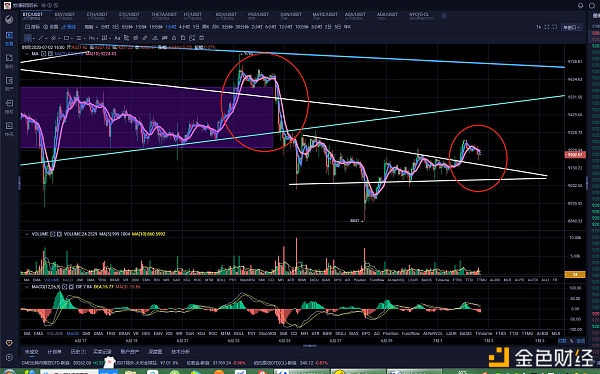
Task: Open the period dropdown before time intervals
Action: (91, 27)
